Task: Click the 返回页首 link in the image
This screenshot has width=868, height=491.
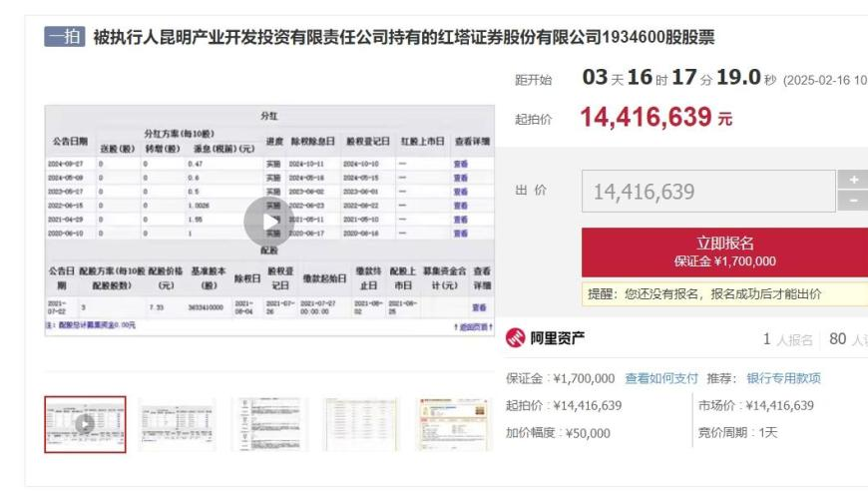Action: [x=473, y=327]
